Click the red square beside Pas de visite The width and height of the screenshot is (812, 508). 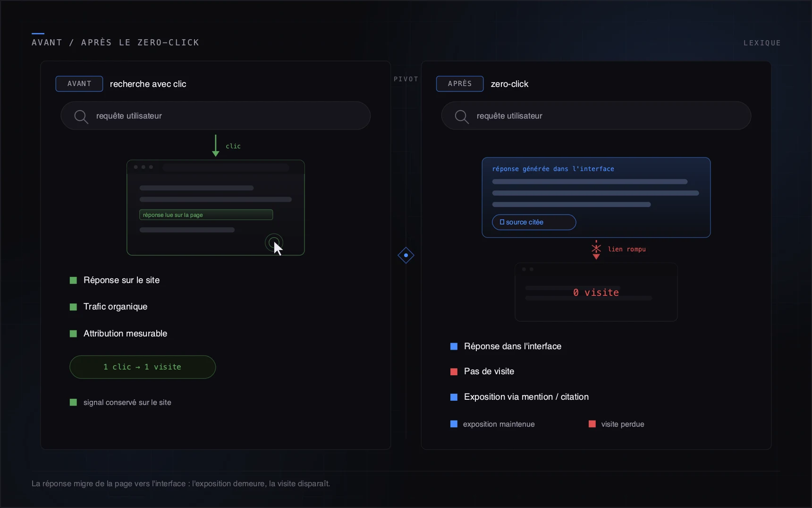click(454, 371)
